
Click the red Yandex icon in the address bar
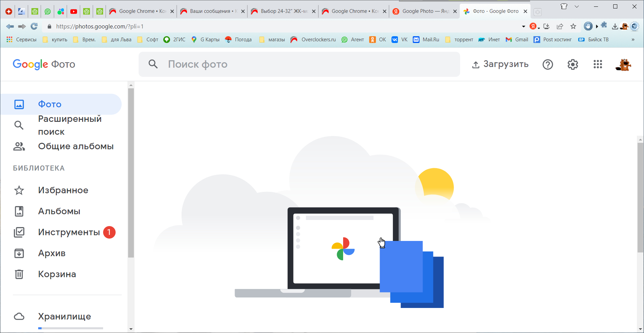(533, 26)
